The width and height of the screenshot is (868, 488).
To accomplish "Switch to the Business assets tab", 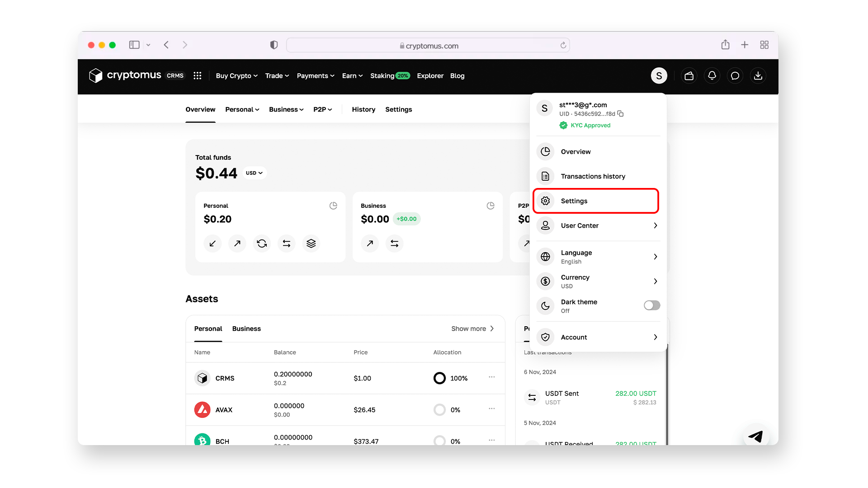I will (246, 328).
